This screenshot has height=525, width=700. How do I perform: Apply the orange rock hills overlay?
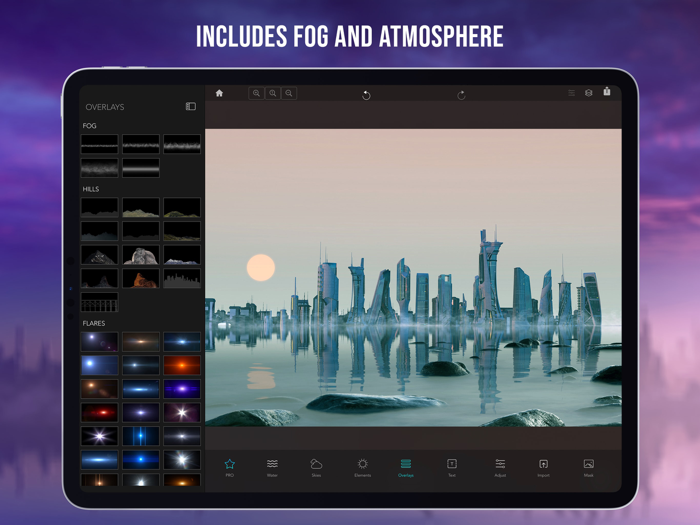pos(141,279)
